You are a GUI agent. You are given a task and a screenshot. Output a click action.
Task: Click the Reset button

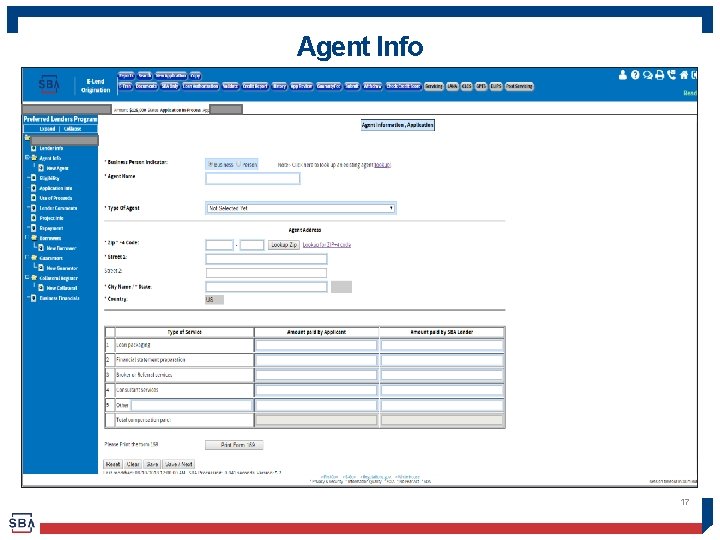[113, 464]
